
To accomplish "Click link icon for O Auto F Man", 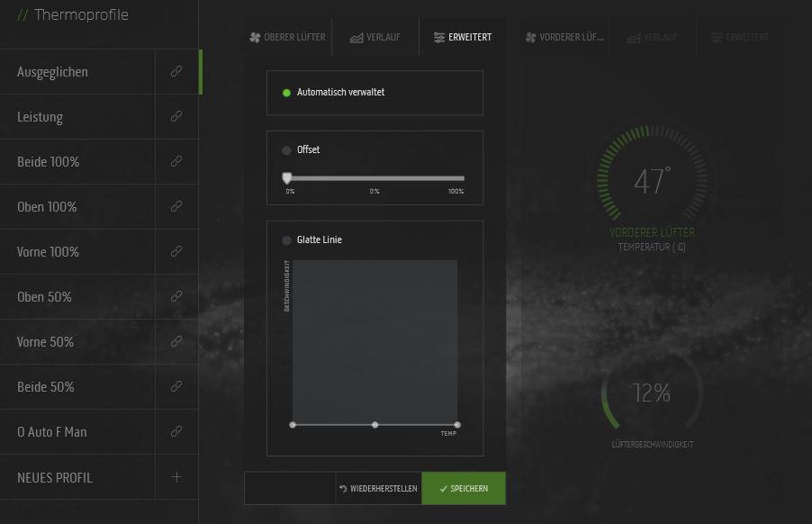I will click(x=176, y=432).
